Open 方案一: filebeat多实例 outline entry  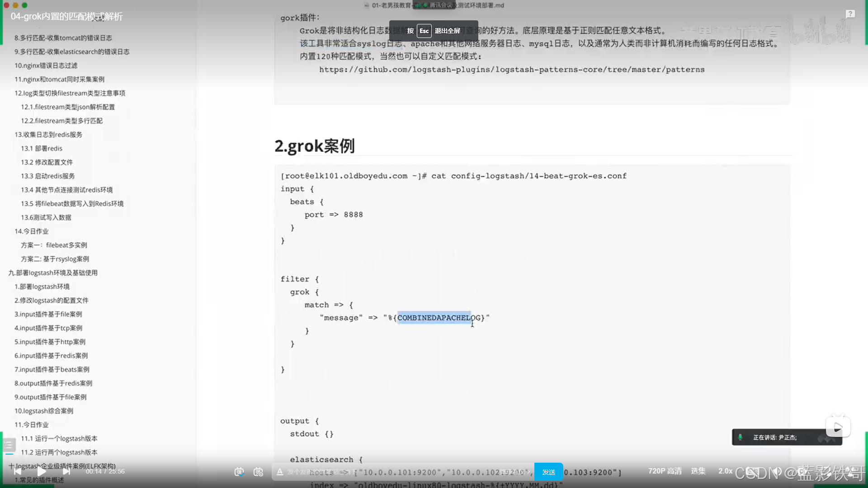[x=54, y=245]
